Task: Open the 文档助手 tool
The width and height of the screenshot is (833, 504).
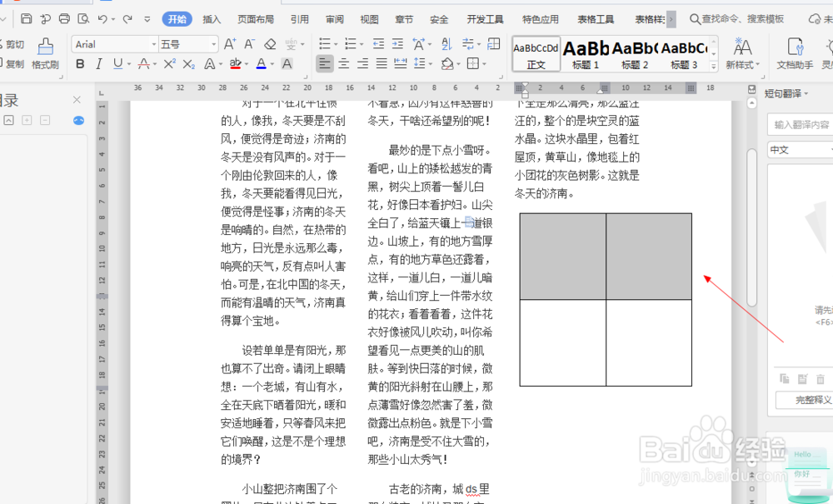Action: 795,53
